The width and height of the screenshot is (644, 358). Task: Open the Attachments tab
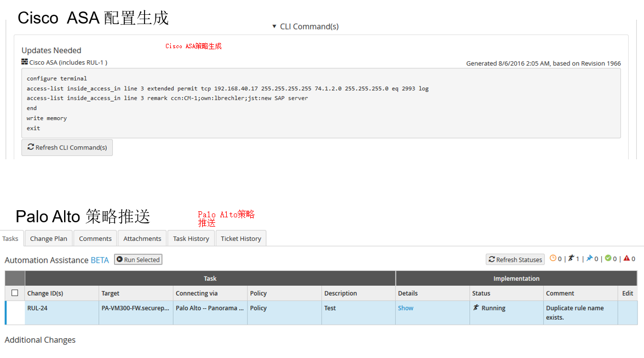pos(142,239)
